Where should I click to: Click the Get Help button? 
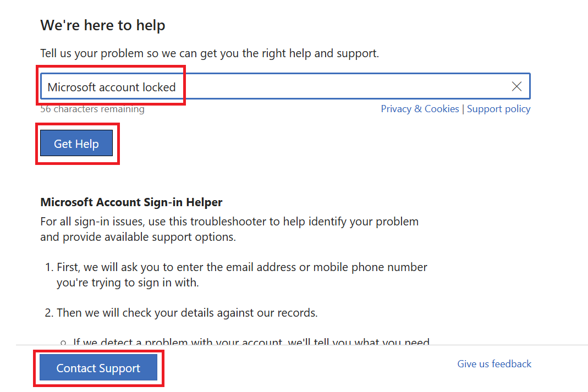click(x=76, y=143)
